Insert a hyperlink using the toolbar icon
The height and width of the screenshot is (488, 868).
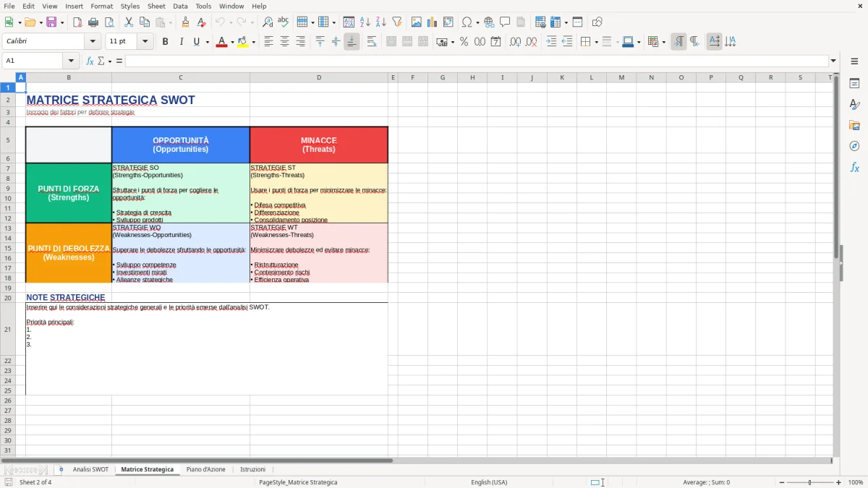tap(490, 22)
